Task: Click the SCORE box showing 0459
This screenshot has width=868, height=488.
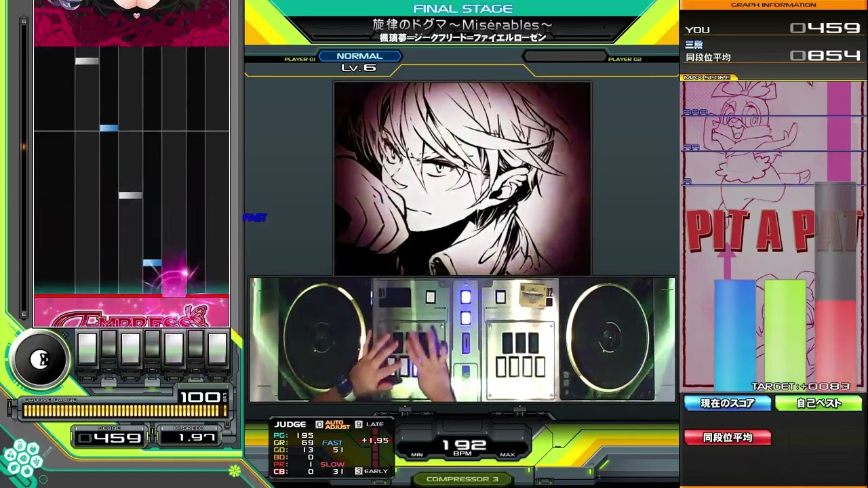Action: click(110, 437)
